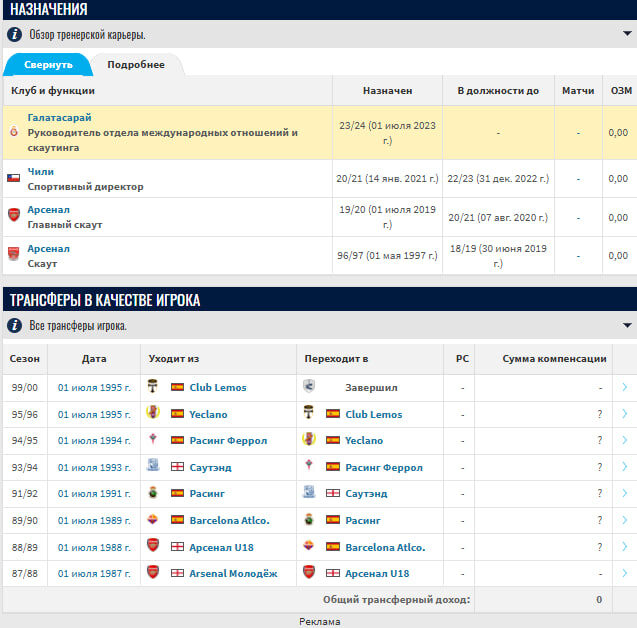The width and height of the screenshot is (637, 628).
Task: Click the text '20/21 (07 авг. 2020 г.)'
Action: tap(498, 218)
